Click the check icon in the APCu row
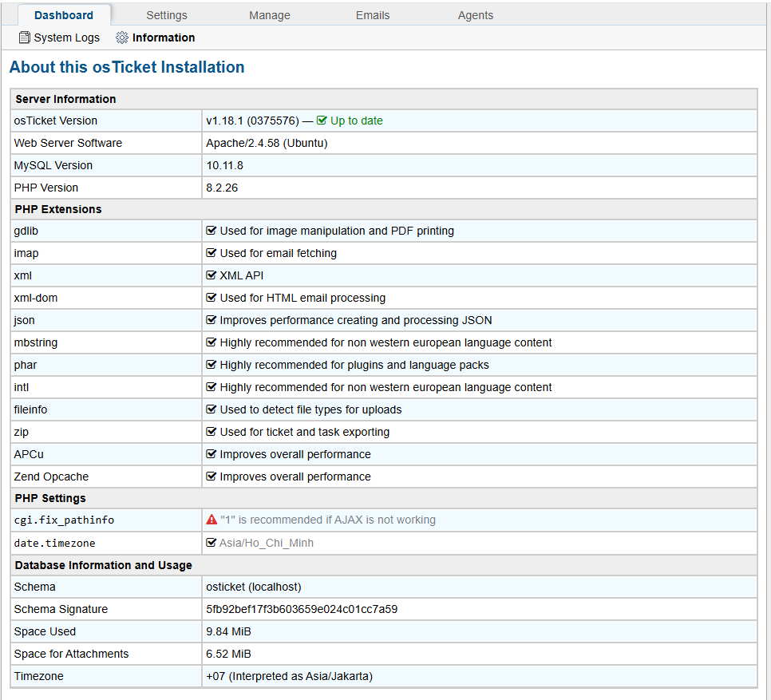 click(211, 454)
